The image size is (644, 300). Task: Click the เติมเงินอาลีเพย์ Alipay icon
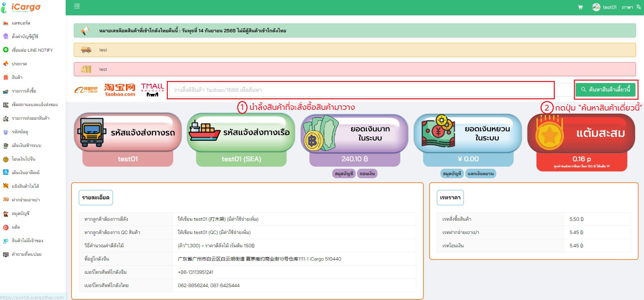(5, 172)
